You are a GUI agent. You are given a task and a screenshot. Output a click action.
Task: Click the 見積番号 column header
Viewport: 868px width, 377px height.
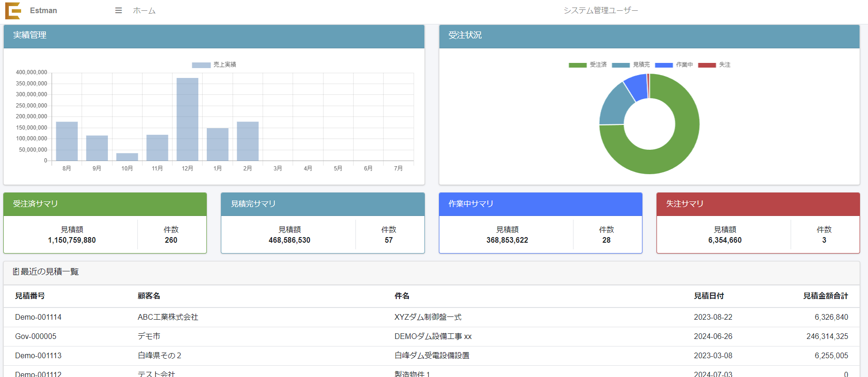tap(30, 296)
